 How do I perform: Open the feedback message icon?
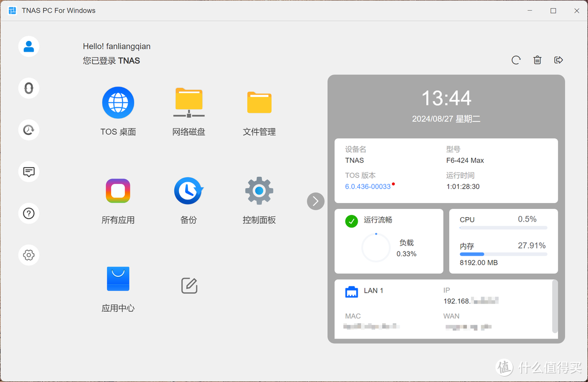[x=28, y=172]
